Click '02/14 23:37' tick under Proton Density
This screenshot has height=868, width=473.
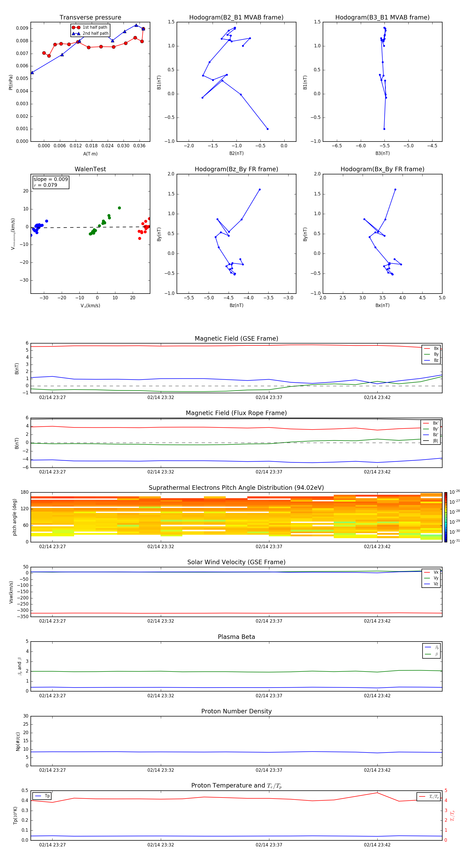click(x=269, y=770)
